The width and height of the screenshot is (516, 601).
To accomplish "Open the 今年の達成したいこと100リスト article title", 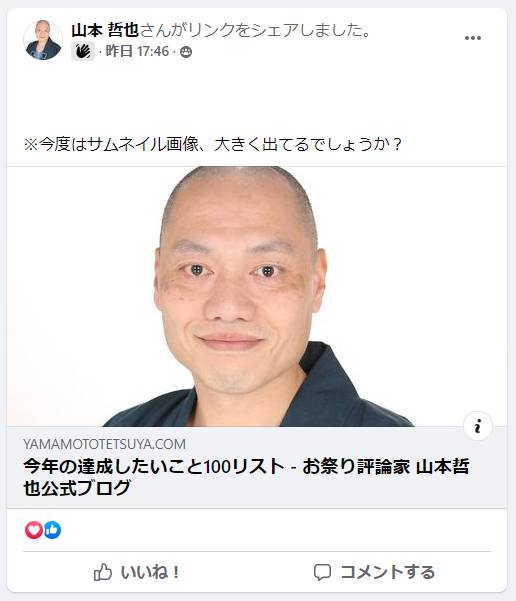I will point(246,477).
